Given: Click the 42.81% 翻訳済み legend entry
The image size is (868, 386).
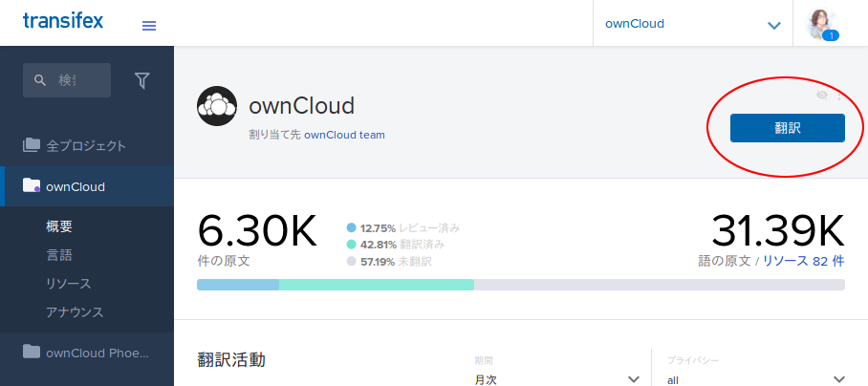Looking at the screenshot, I should (396, 245).
